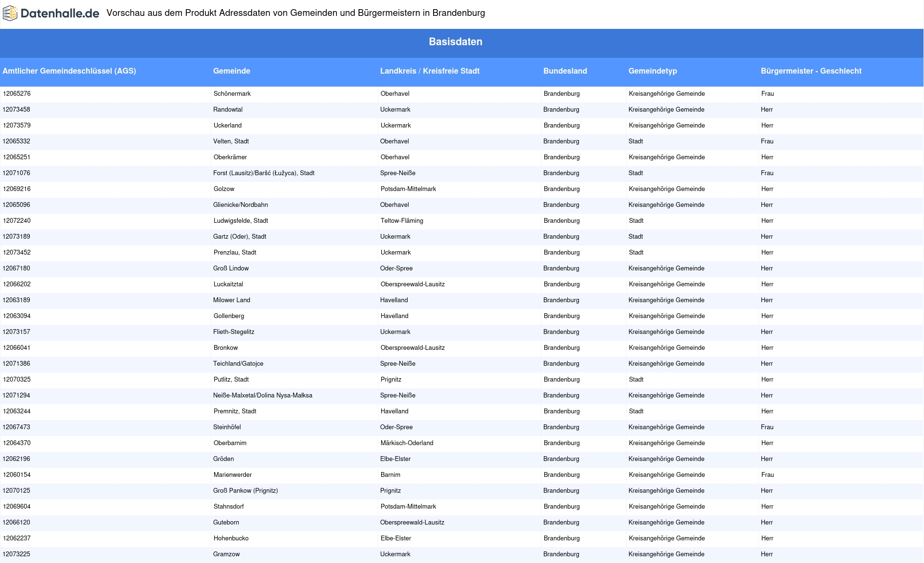Select the Luckaitztal municipality cell
The image size is (924, 563).
228,284
